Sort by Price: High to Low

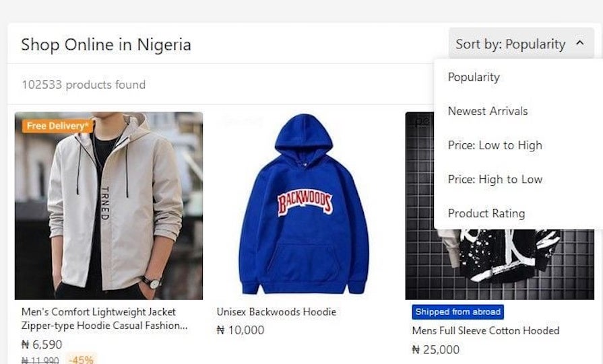[495, 180]
